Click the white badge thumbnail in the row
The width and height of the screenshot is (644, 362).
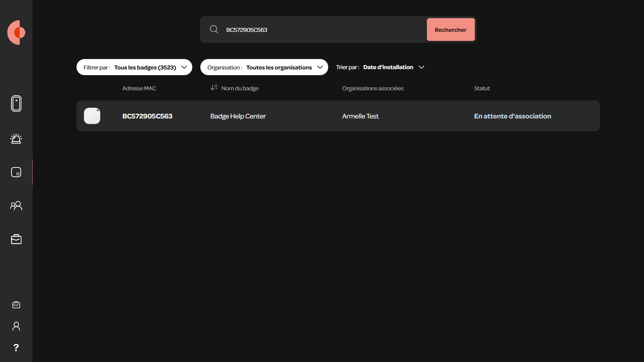[92, 116]
